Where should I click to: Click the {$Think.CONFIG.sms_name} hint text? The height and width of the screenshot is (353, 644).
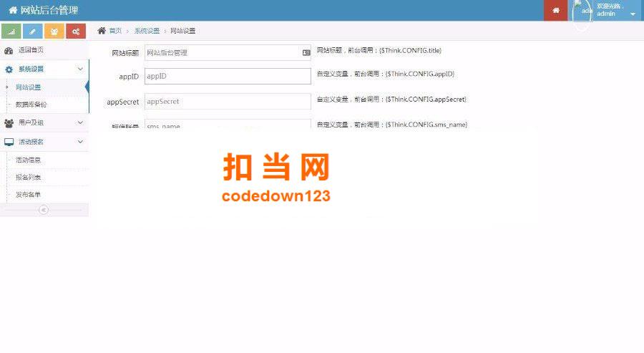pyautogui.click(x=426, y=125)
